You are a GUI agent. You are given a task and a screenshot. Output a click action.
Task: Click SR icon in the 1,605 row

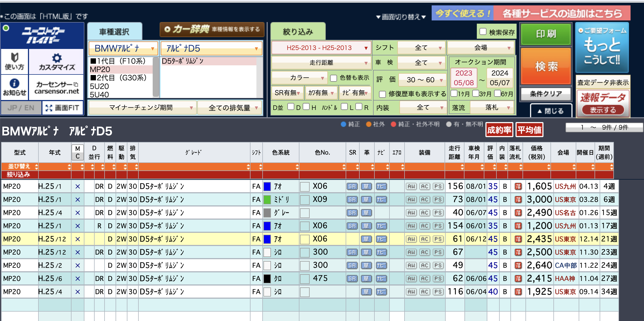(x=352, y=186)
